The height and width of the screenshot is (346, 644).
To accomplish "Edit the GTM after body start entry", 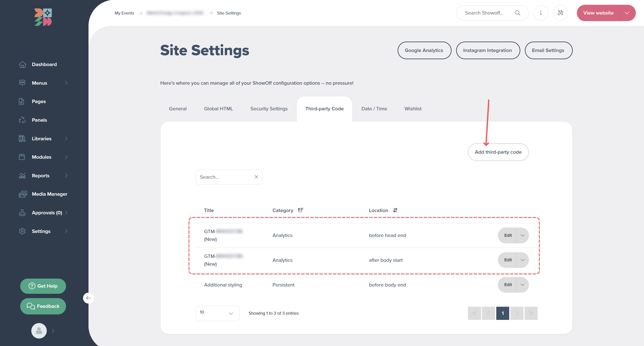I will [x=507, y=260].
